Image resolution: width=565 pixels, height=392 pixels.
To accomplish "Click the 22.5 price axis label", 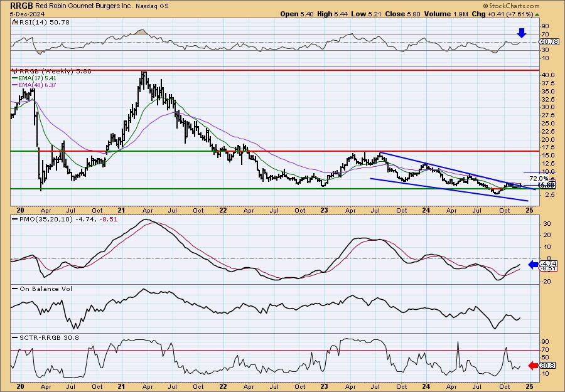I will tap(547, 131).
